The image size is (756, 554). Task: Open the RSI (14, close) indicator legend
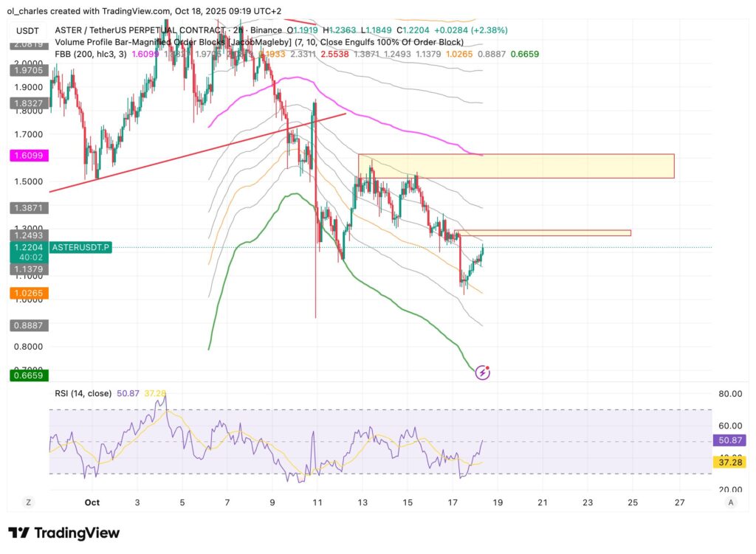(x=83, y=394)
